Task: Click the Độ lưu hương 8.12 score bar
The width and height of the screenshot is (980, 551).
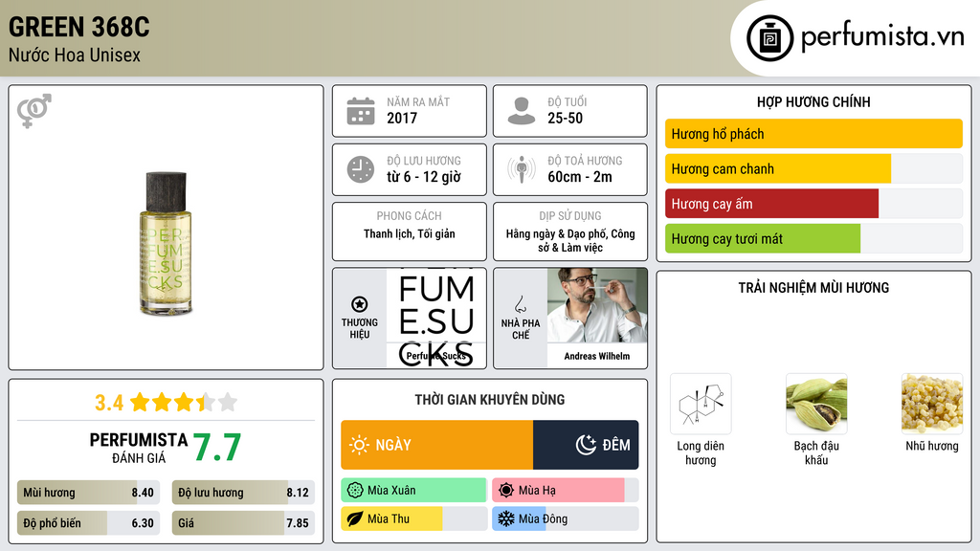Action: pos(244,493)
